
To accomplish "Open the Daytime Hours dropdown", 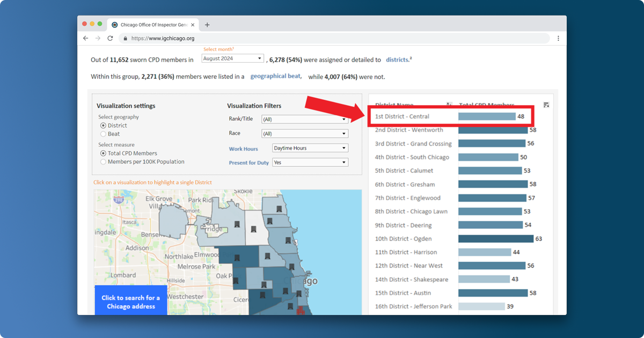I will pyautogui.click(x=310, y=148).
